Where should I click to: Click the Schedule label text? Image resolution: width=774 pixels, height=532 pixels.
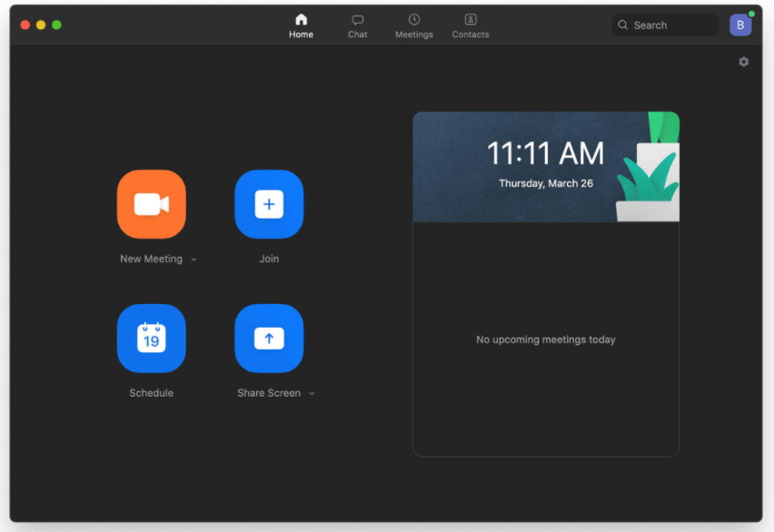(x=152, y=393)
